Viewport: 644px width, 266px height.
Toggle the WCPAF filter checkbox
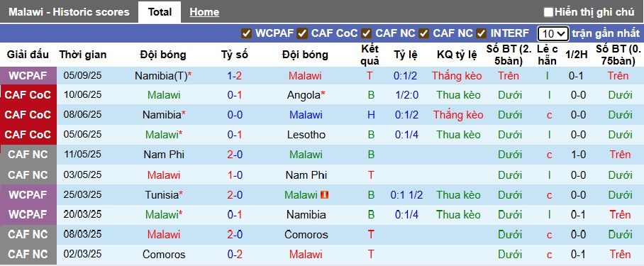click(x=246, y=33)
